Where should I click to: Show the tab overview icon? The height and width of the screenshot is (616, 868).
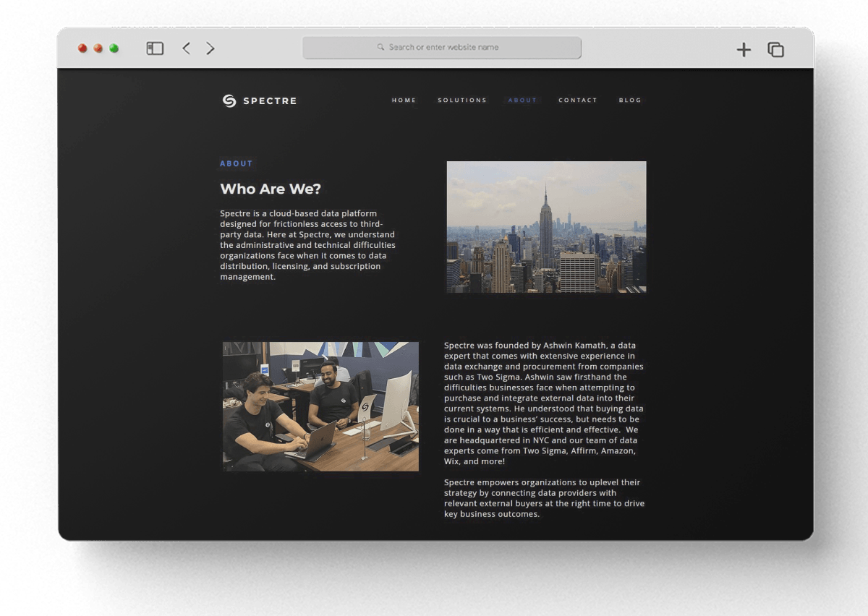click(x=775, y=50)
